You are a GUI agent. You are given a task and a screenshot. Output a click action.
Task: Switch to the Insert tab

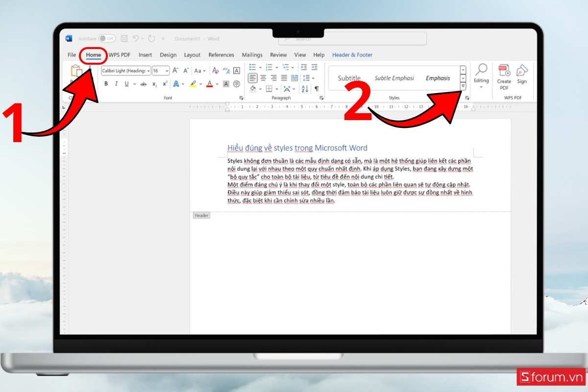[x=145, y=55]
